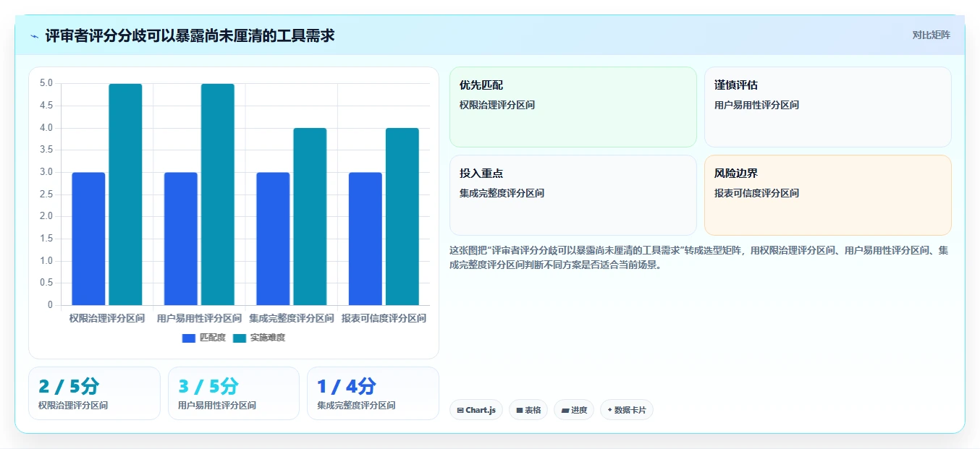This screenshot has width=980, height=449.
Task: Toggle the 实施难度 legend entry
Action: pos(259,338)
